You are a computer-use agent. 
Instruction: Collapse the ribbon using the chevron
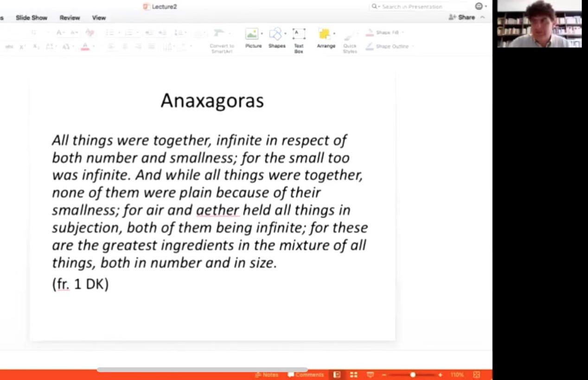pos(483,18)
